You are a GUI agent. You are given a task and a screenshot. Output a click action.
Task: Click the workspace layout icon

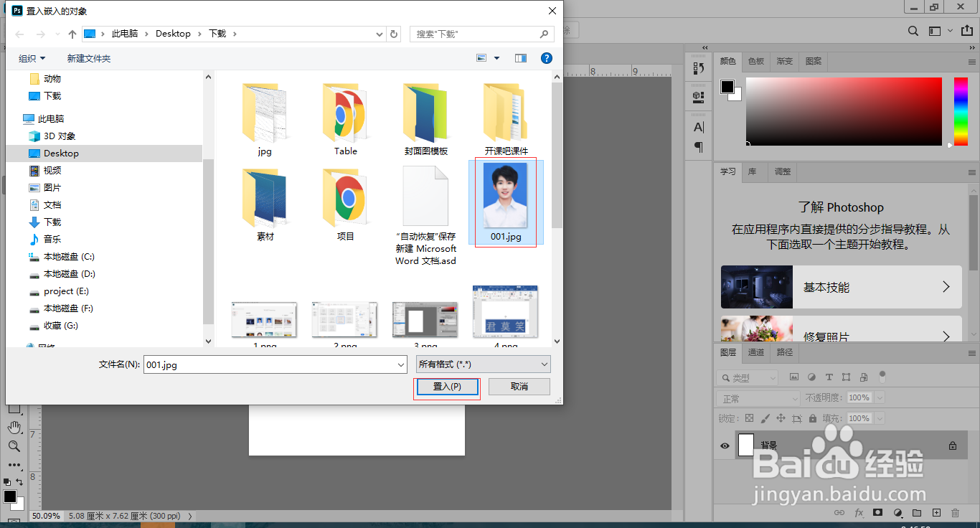click(x=935, y=31)
